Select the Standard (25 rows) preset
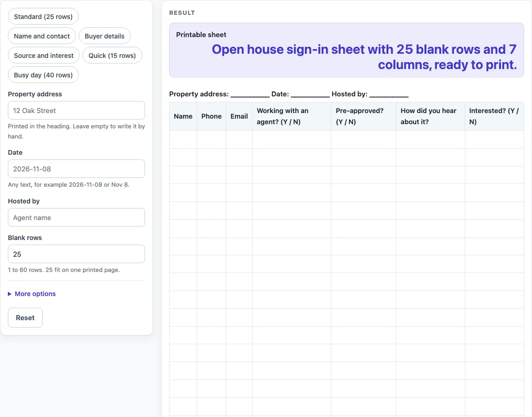 [43, 17]
